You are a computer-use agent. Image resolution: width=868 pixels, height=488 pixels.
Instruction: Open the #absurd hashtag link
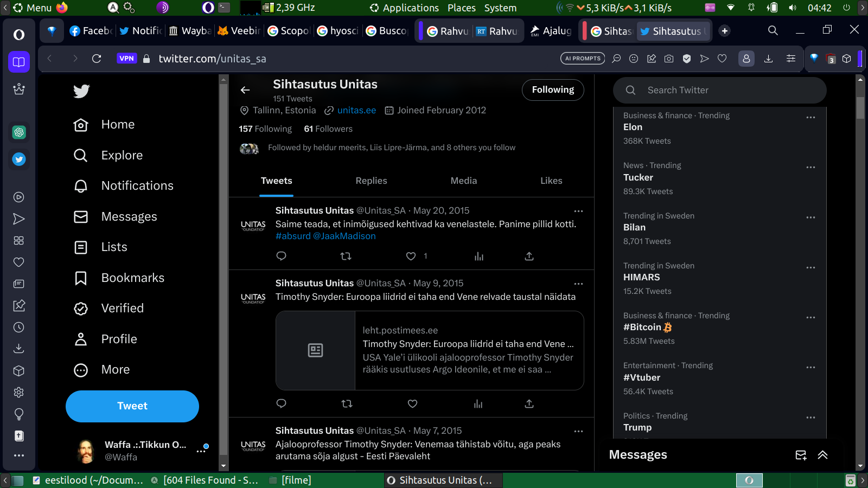pos(293,236)
